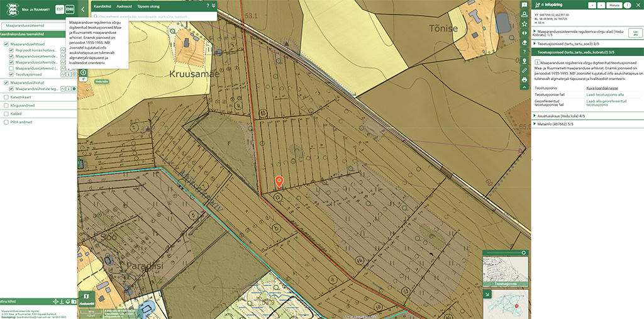Click the user account icon
The height and width of the screenshot is (319, 644).
point(525,14)
